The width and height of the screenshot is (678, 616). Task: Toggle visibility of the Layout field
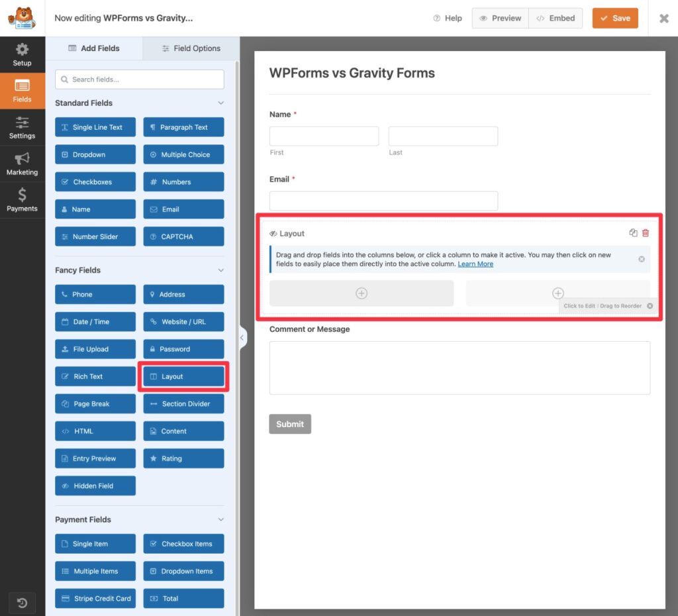pyautogui.click(x=272, y=233)
